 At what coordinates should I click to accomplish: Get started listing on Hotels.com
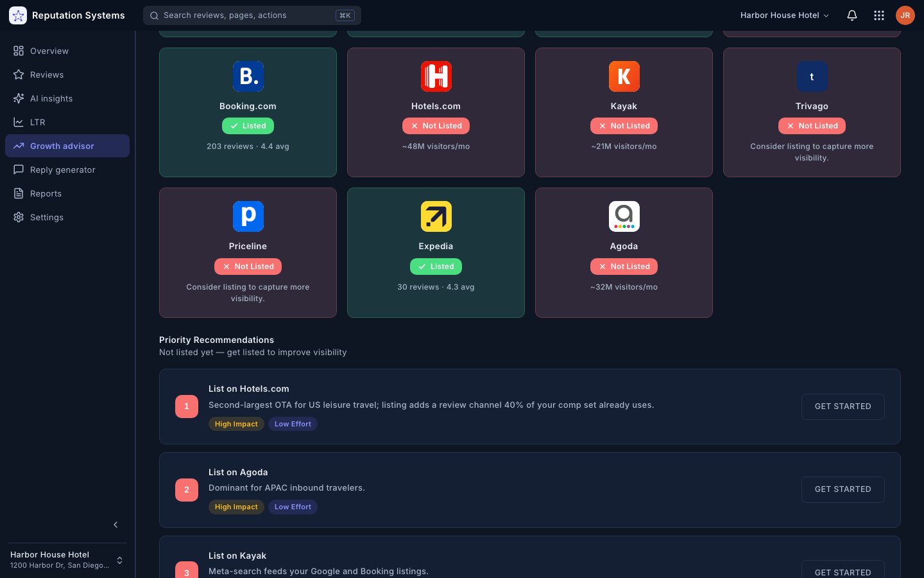pyautogui.click(x=843, y=407)
